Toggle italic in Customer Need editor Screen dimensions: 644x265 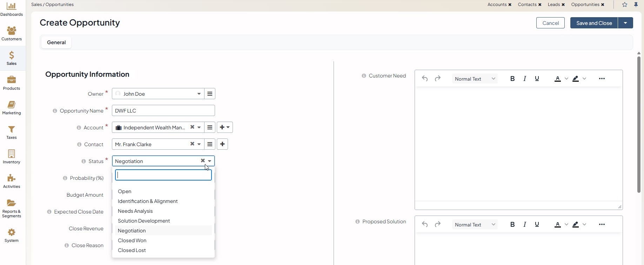point(525,79)
